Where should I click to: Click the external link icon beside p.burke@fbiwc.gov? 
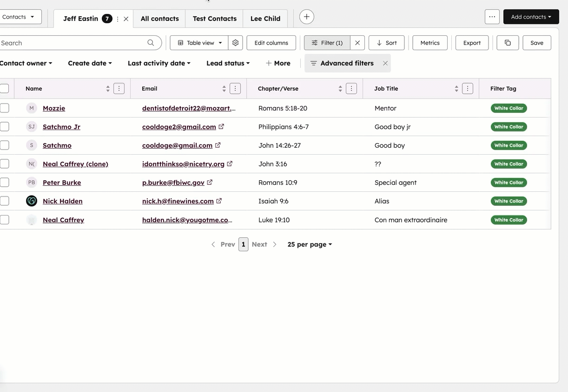pos(210,182)
